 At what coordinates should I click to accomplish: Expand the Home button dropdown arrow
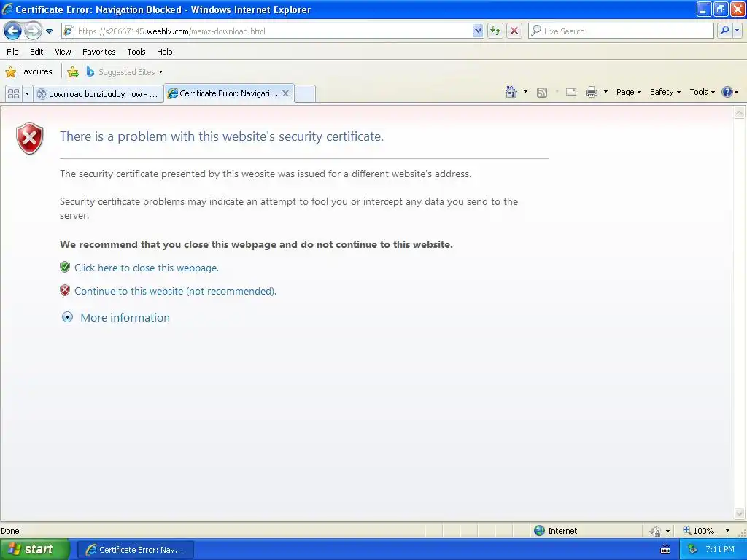525,92
